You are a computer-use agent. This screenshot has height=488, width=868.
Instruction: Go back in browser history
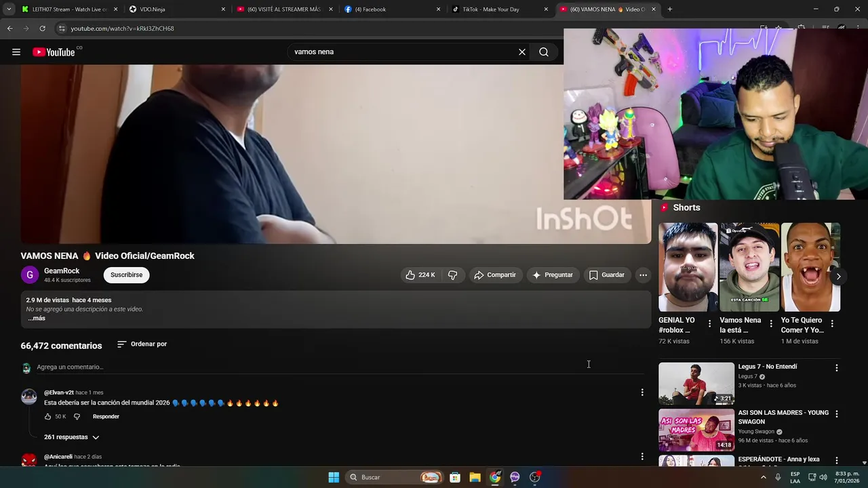(x=9, y=28)
